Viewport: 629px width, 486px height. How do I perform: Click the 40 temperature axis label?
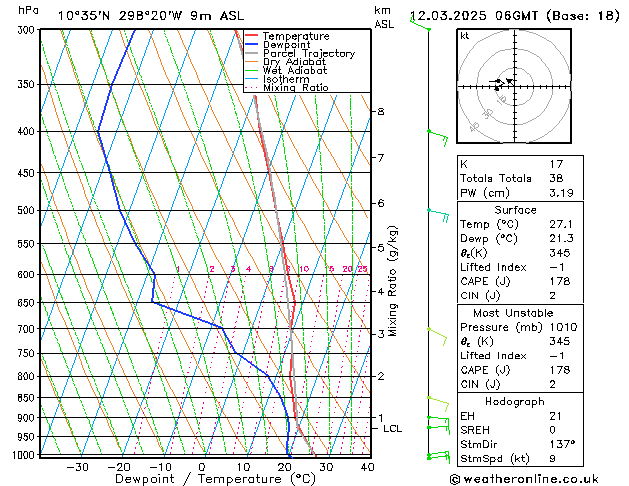367,467
